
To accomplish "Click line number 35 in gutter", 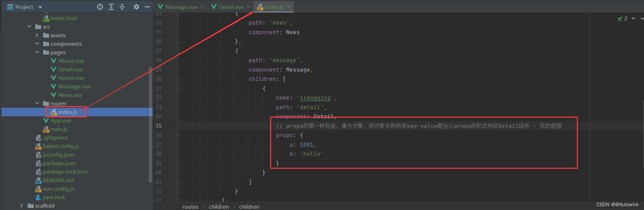I will point(159,126).
